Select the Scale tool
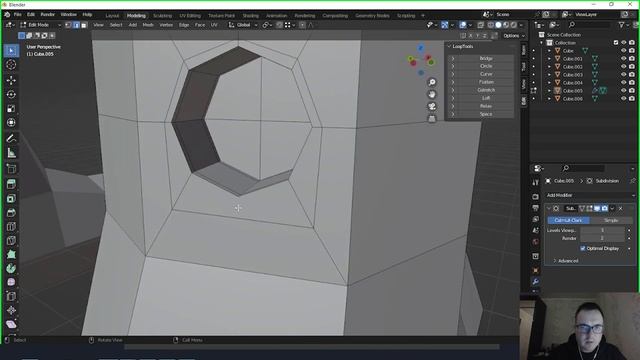 [11, 109]
